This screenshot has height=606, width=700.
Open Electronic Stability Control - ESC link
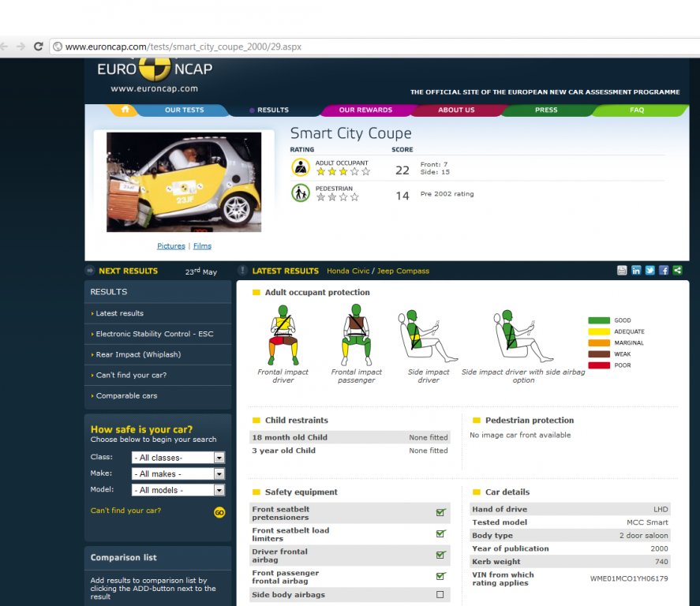click(155, 334)
